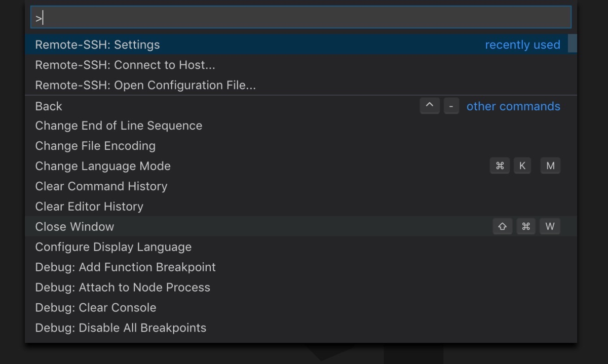This screenshot has height=364, width=608.
Task: Run Debug: Clear Console
Action: click(x=300, y=308)
